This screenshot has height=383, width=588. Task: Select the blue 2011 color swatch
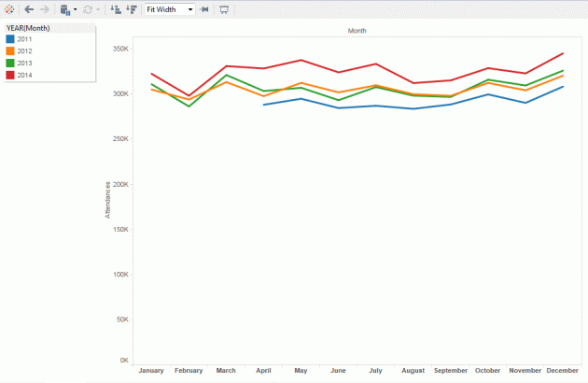click(x=10, y=39)
